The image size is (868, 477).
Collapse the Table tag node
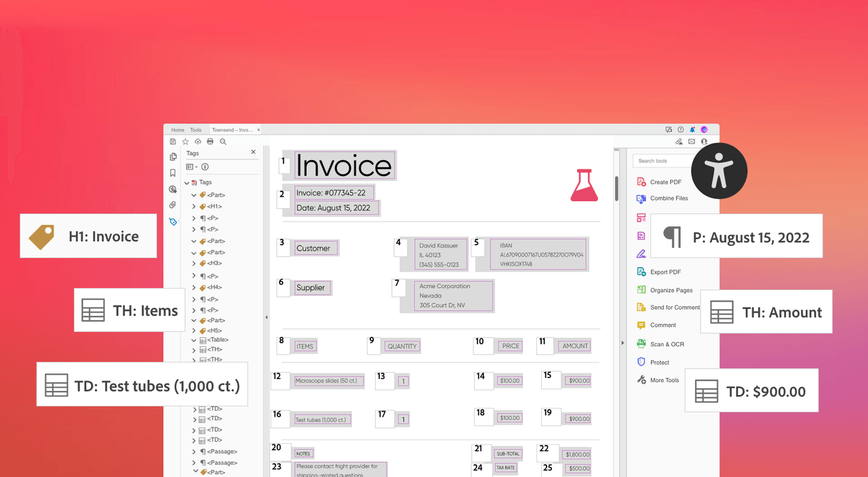(194, 340)
